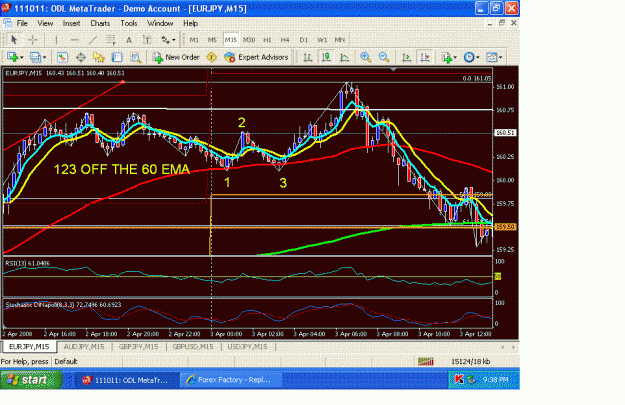Open the View menu
625x405 pixels.
pos(45,23)
